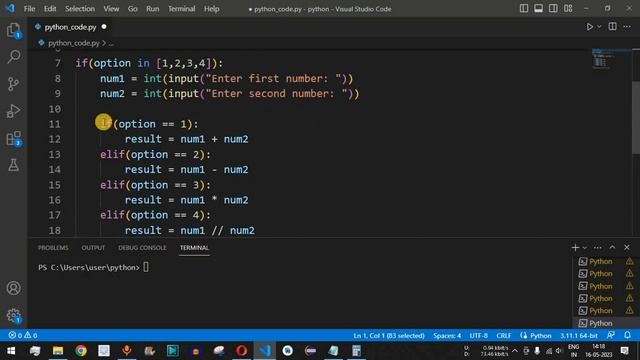Screen dimensions: 640x360
Task: Customize the layout from the title bar
Action: [x=568, y=9]
